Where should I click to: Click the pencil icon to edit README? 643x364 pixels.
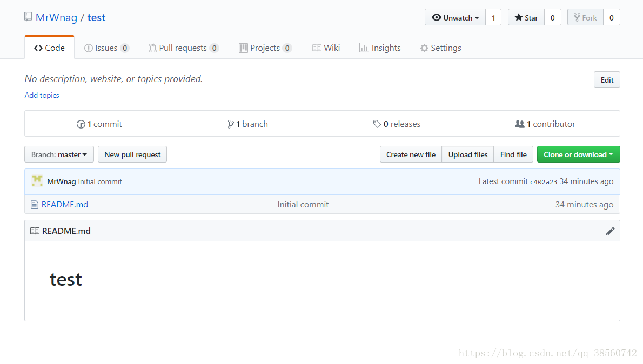[x=610, y=231]
